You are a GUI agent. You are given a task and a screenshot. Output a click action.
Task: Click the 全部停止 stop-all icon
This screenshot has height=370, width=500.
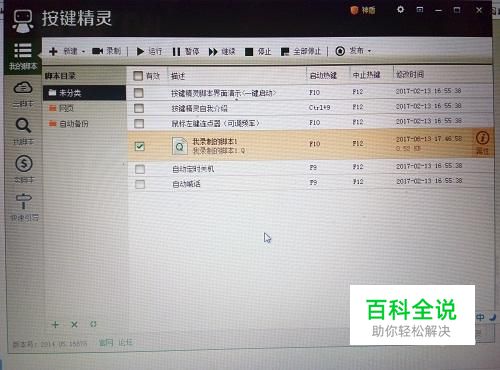(285, 52)
